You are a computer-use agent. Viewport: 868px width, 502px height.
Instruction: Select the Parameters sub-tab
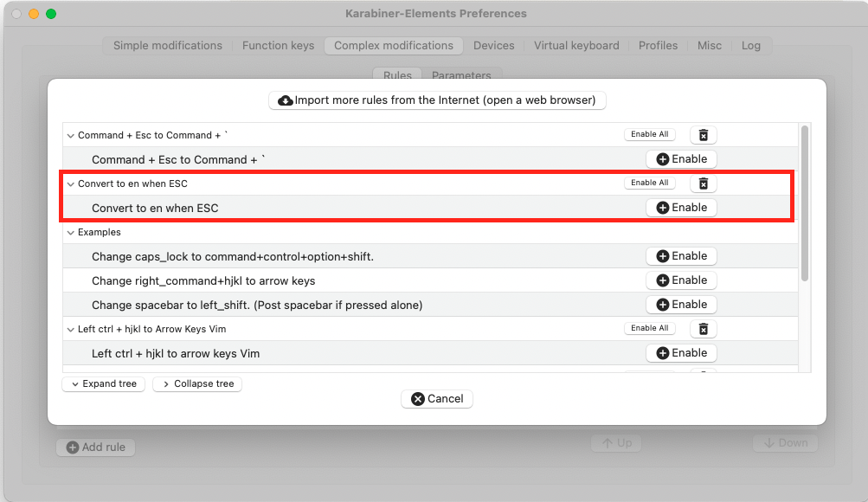pos(461,75)
